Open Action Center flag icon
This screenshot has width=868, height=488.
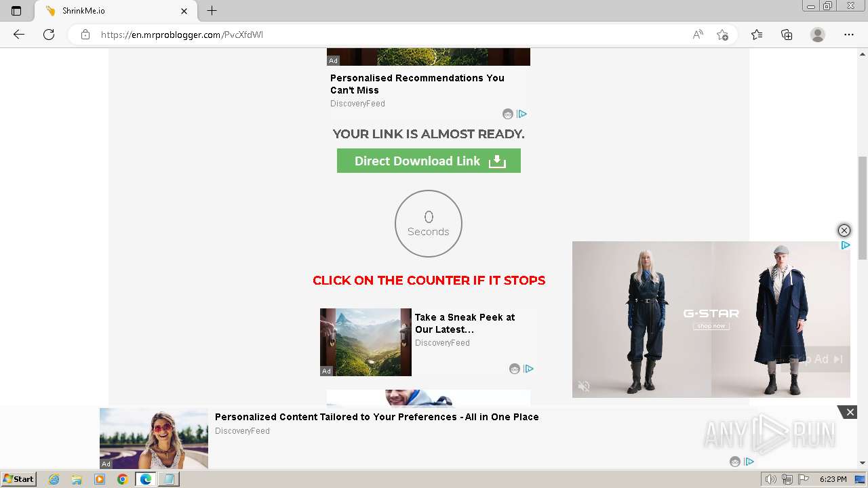pos(804,479)
